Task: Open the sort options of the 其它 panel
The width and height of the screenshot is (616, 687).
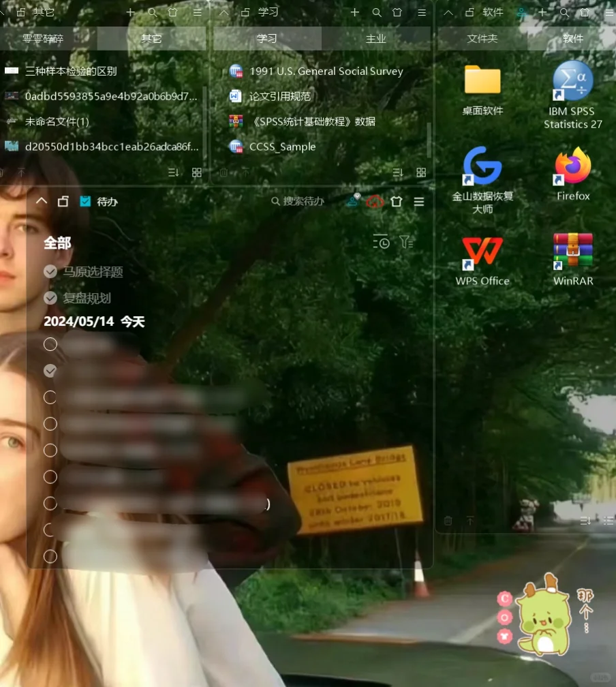Action: [174, 172]
